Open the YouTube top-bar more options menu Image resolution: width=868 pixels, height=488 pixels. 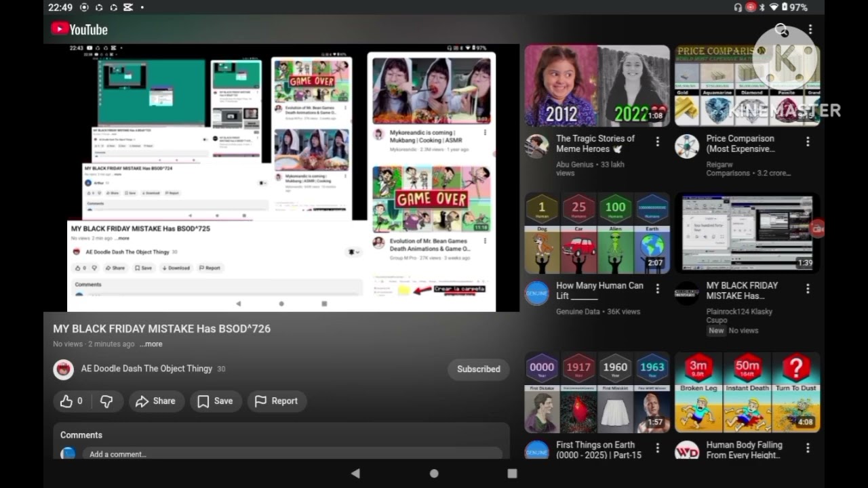tap(810, 30)
